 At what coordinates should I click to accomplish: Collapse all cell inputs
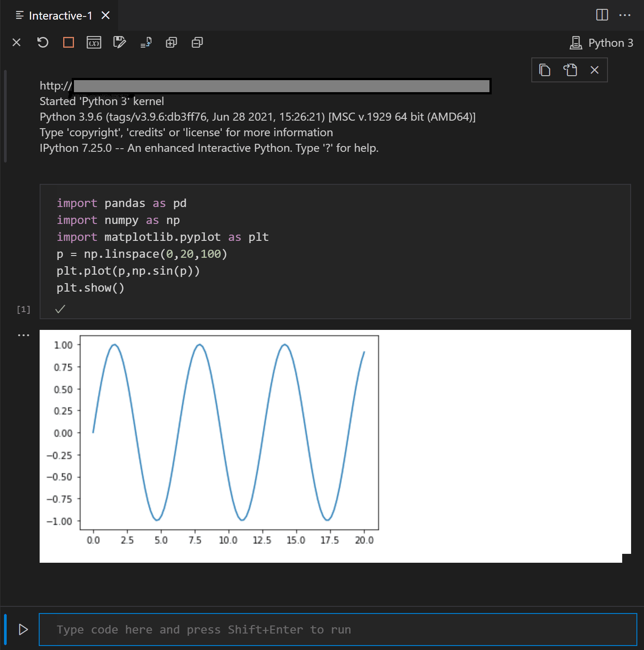click(197, 42)
